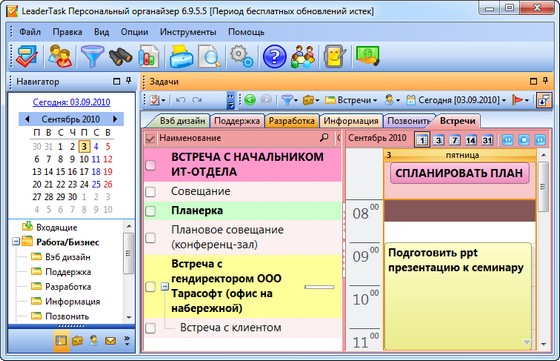Click the binoculars search icon in toolbar

120,56
